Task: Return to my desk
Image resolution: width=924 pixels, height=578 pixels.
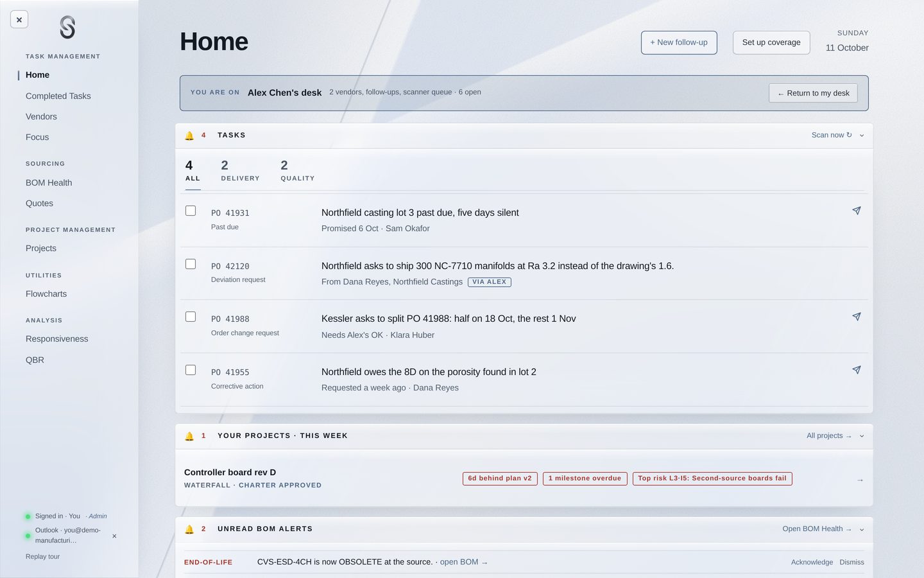Action: click(x=813, y=93)
